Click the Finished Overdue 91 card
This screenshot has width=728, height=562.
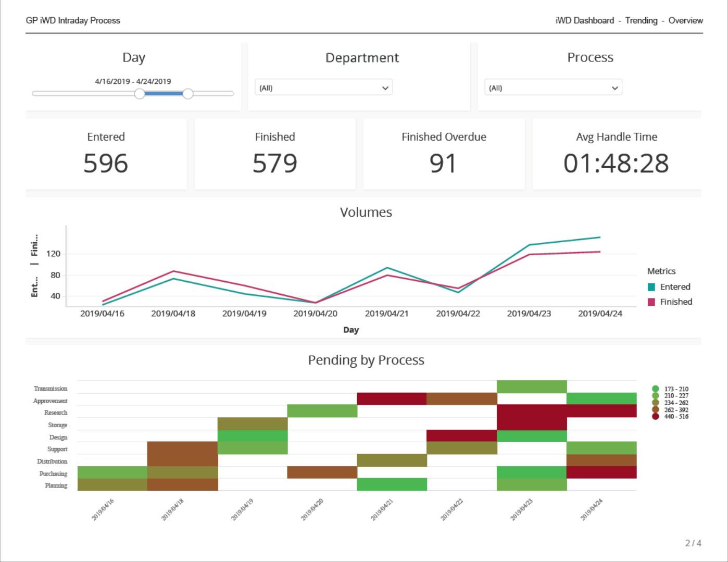pyautogui.click(x=444, y=155)
